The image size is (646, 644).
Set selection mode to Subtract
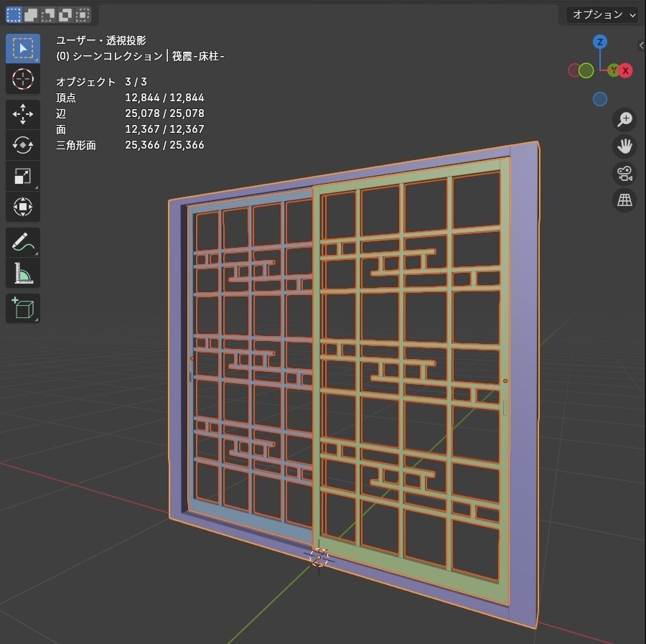[x=45, y=14]
